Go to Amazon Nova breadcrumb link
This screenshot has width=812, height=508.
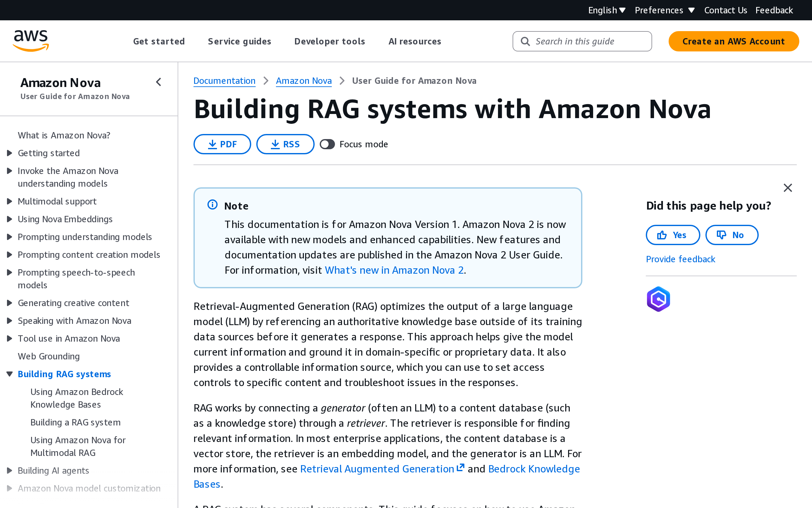click(304, 81)
